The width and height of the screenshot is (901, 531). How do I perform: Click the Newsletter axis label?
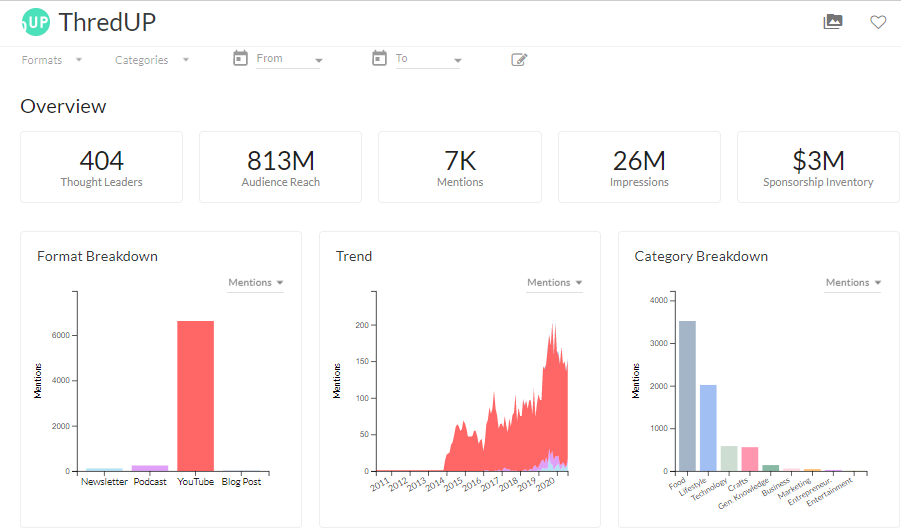click(104, 482)
